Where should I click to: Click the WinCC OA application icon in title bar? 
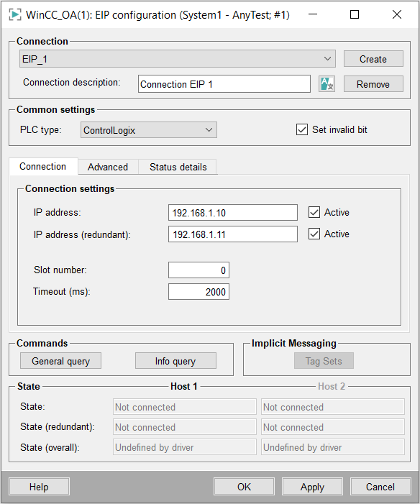(x=15, y=15)
